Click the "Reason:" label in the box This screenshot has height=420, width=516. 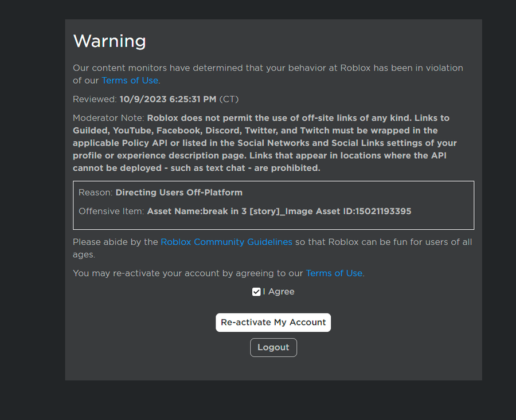(96, 193)
